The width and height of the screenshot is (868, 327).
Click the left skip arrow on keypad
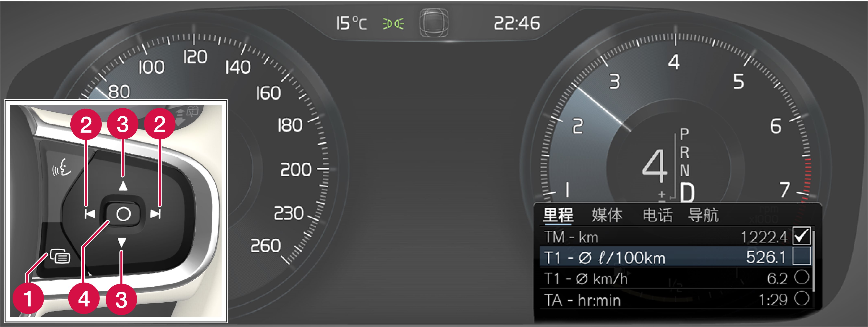[90, 214]
